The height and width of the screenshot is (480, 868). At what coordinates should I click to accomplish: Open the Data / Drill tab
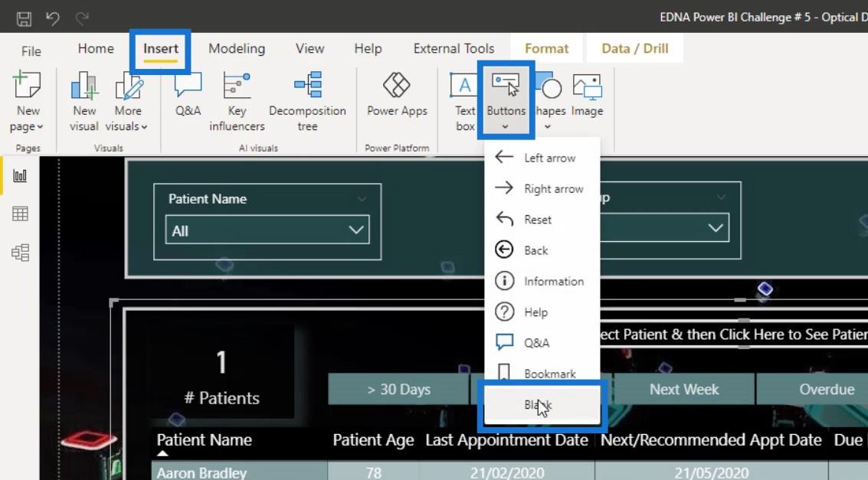click(x=634, y=49)
